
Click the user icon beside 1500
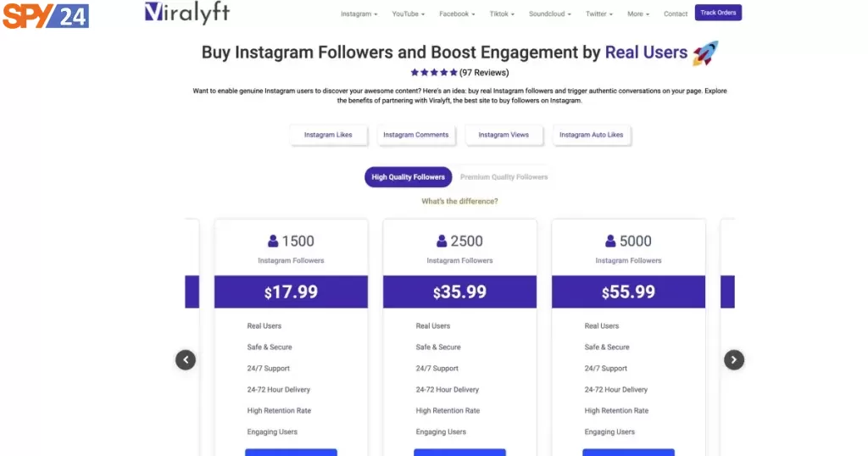coord(273,242)
